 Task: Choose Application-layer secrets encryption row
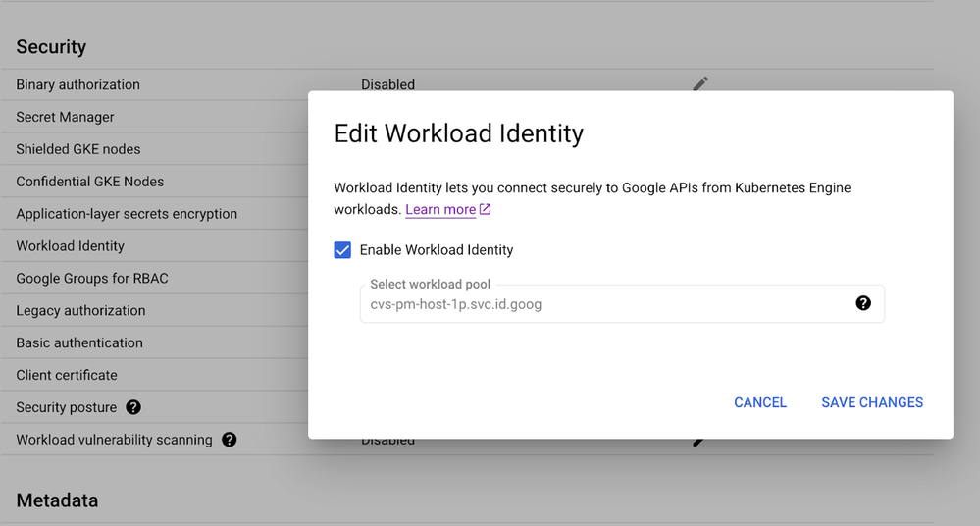[x=127, y=214]
